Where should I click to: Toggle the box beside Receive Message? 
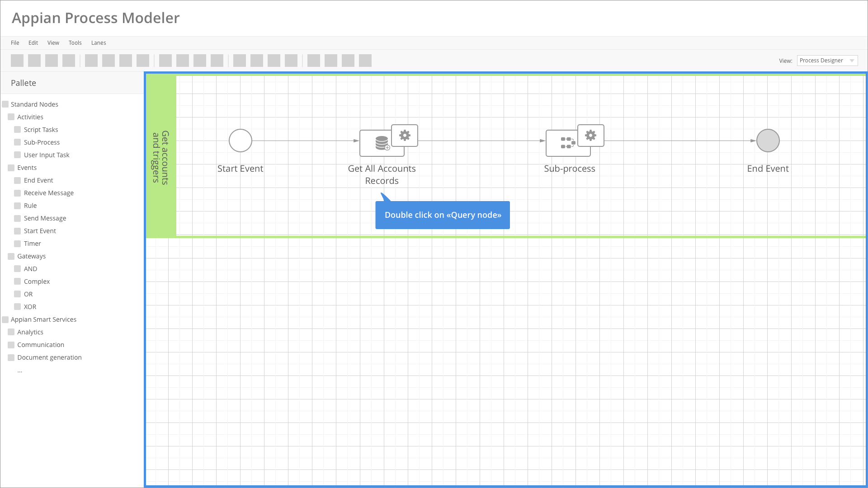click(x=17, y=193)
